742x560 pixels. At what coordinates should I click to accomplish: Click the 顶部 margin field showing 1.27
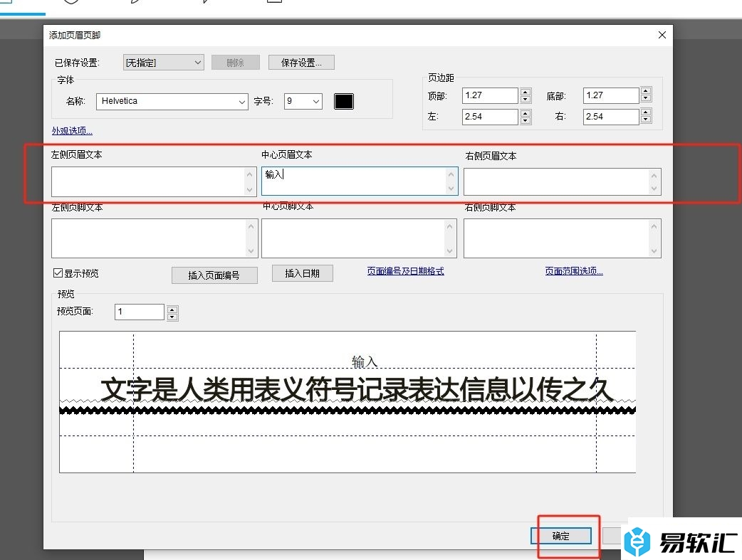(x=490, y=95)
